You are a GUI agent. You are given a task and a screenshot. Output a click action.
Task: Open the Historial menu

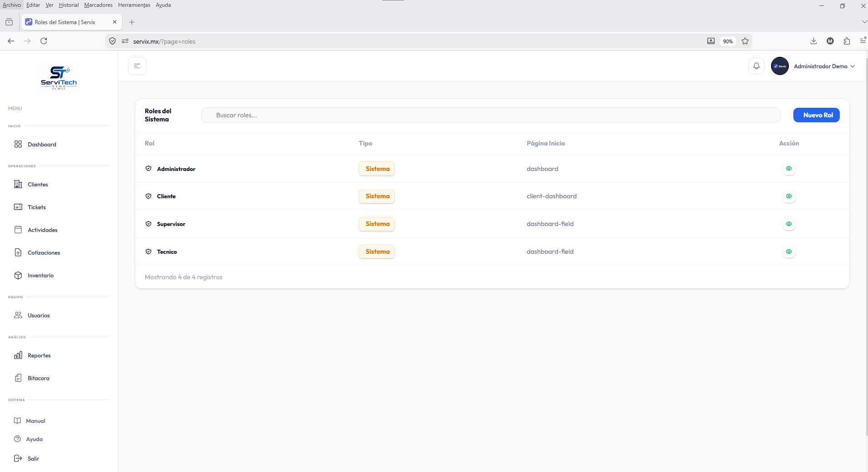click(69, 5)
